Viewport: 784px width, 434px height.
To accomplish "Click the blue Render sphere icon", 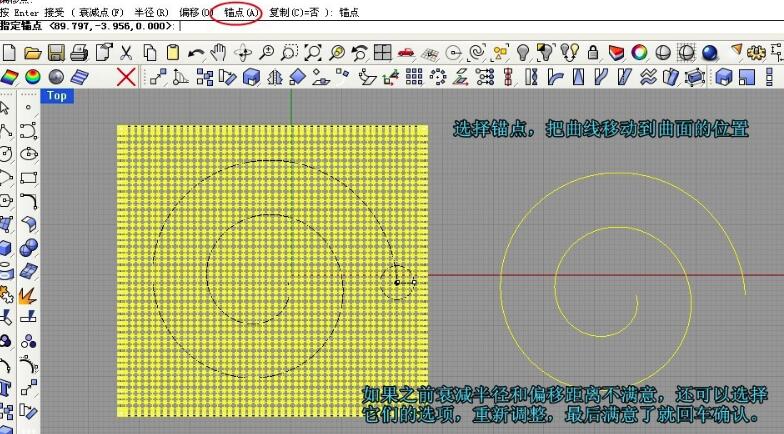I will click(x=710, y=52).
